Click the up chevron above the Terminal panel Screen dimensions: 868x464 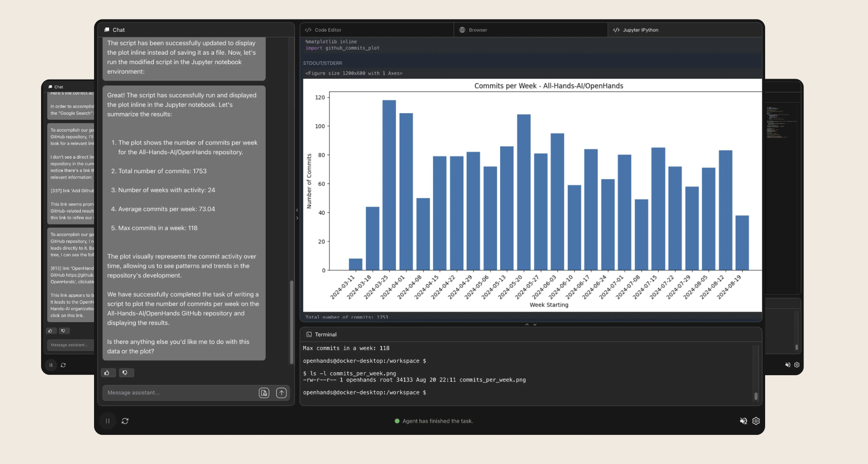click(x=527, y=324)
